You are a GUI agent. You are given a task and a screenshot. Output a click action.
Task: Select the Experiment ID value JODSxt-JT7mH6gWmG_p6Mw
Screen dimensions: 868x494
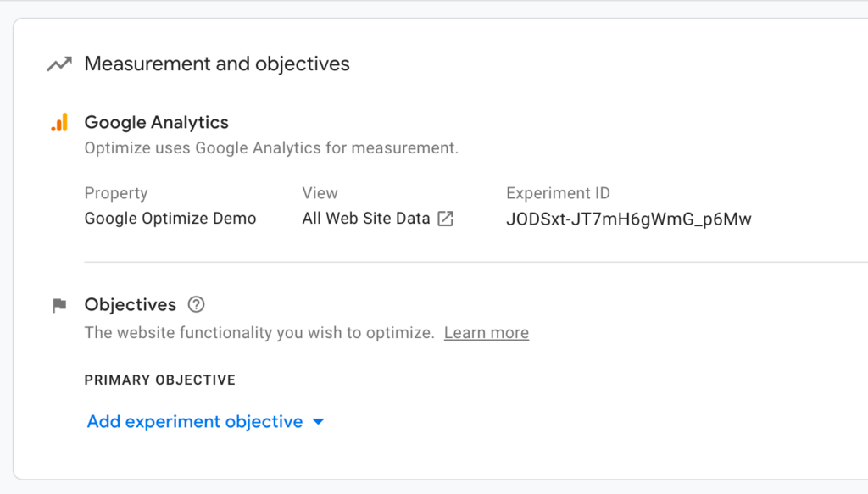pos(628,219)
